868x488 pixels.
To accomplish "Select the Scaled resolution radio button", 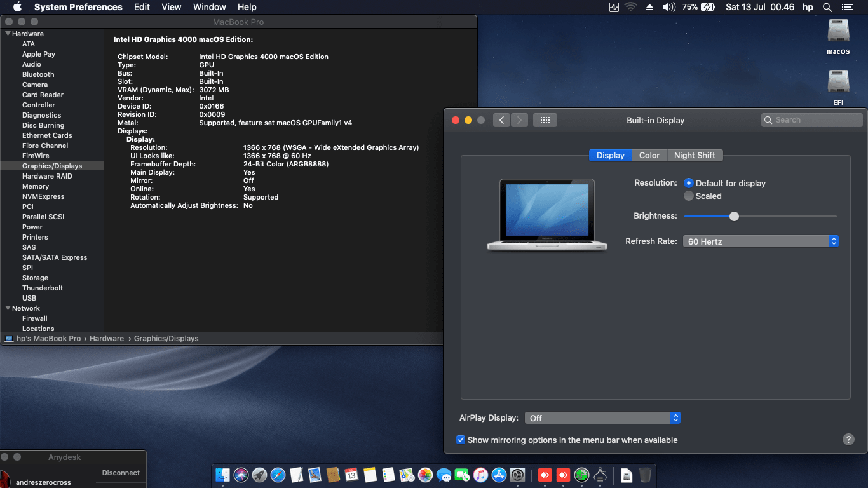I will pyautogui.click(x=689, y=196).
